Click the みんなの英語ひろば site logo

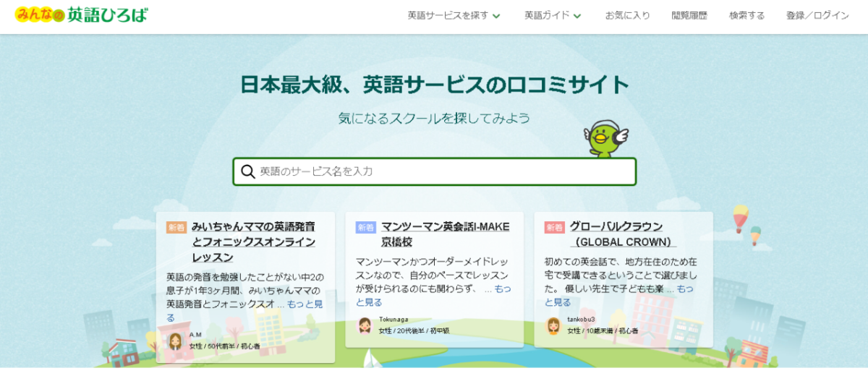80,14
